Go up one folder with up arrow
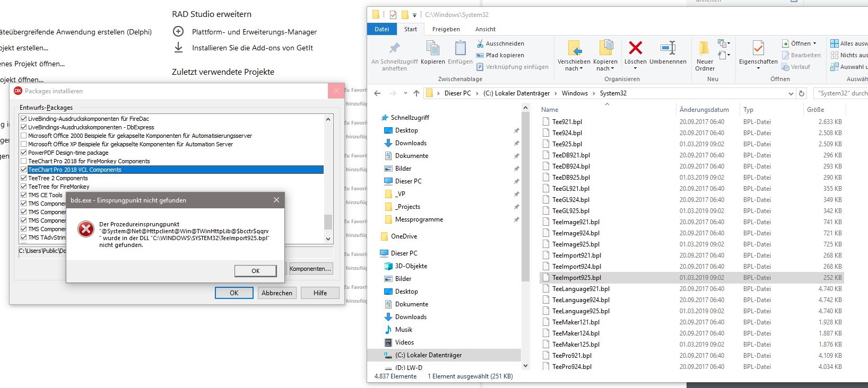Image resolution: width=868 pixels, height=388 pixels. (x=416, y=93)
